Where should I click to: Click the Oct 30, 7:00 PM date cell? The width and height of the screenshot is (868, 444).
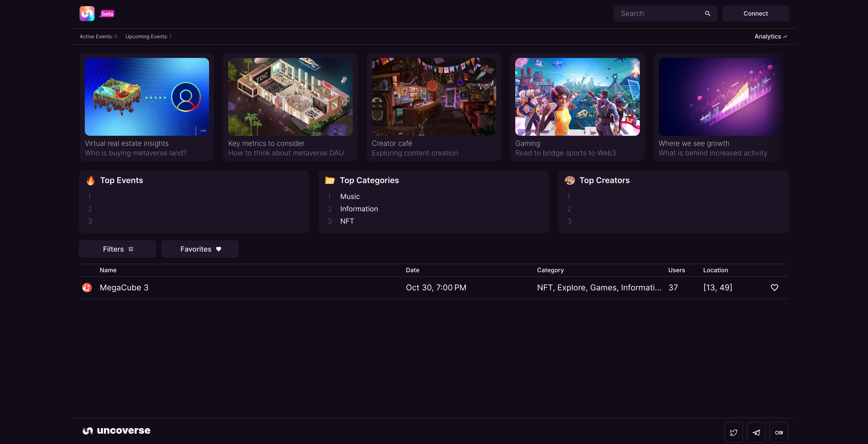point(436,287)
